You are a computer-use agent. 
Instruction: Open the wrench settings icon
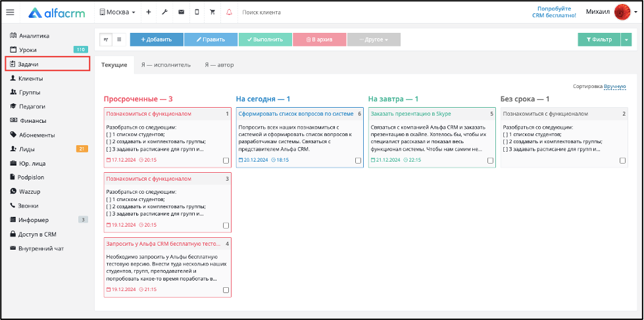[x=164, y=12]
